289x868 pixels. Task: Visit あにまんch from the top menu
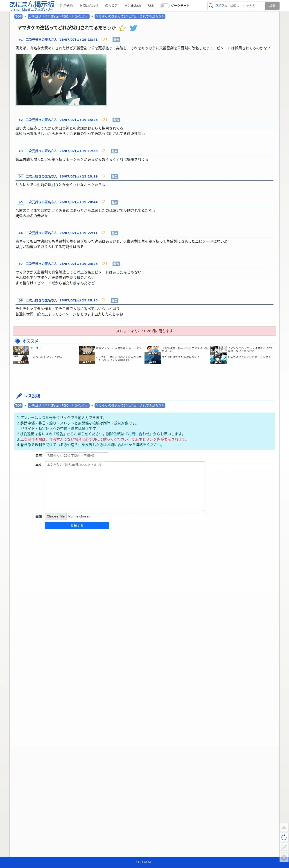(x=133, y=6)
